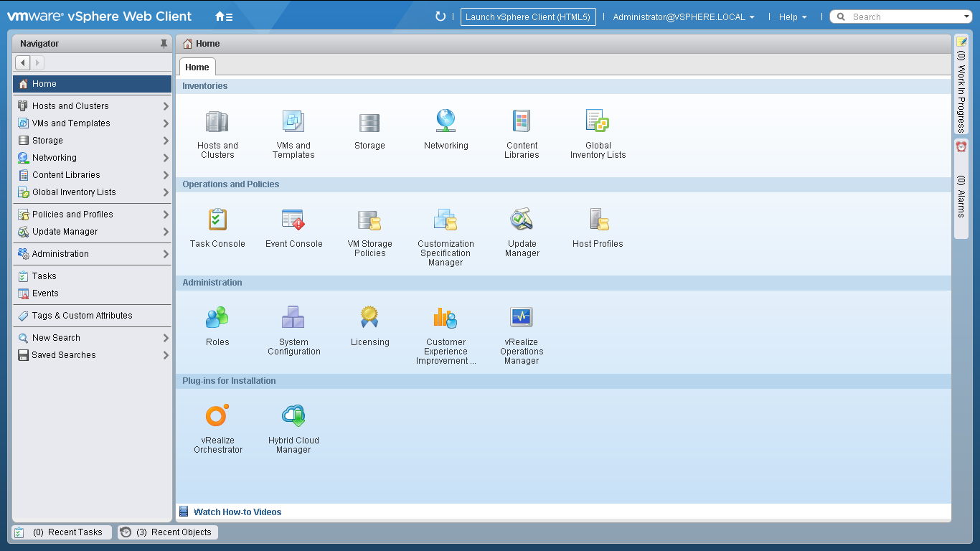The height and width of the screenshot is (551, 980).
Task: Click the Event Console icon
Action: 293,221
